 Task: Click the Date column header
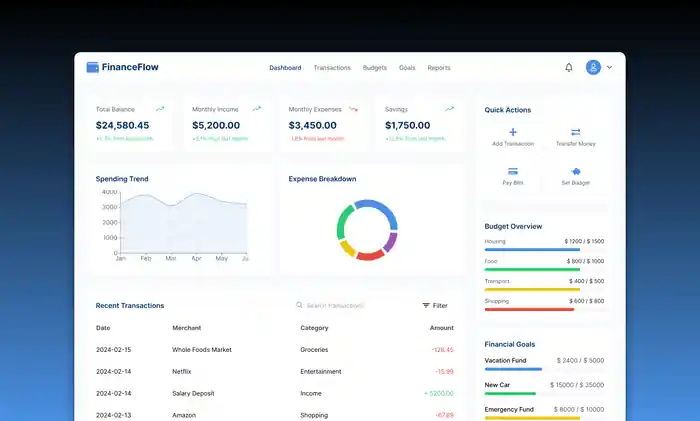coord(103,328)
